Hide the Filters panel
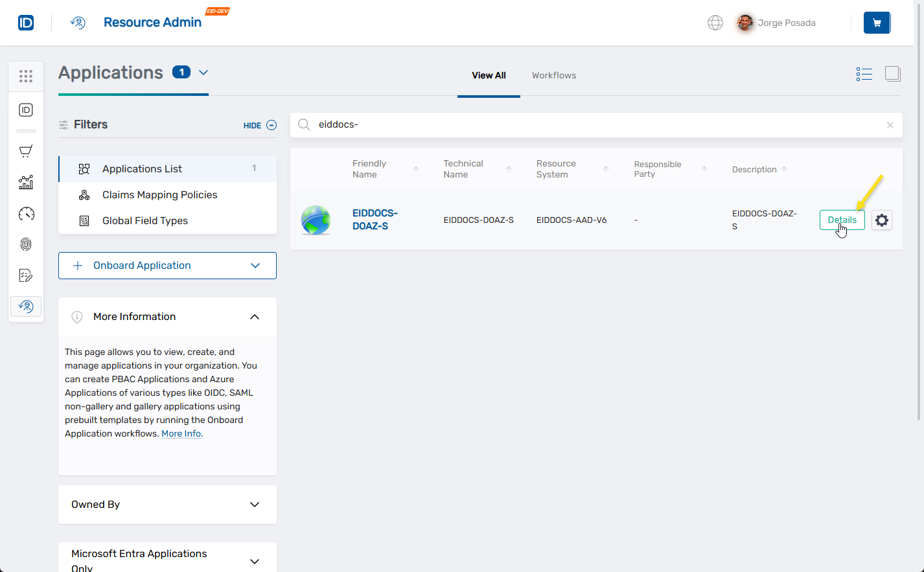Viewport: 924px width, 572px height. click(260, 126)
